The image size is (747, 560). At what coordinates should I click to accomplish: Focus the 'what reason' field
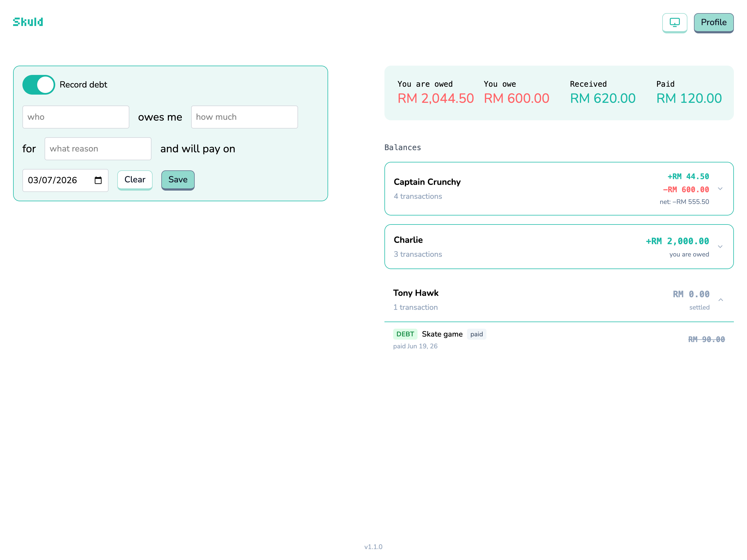pos(98,148)
